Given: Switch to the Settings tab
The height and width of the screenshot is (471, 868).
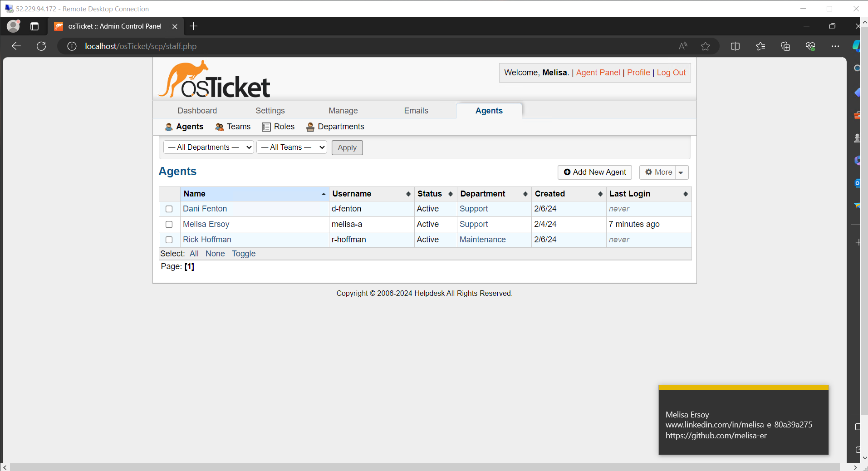Looking at the screenshot, I should 270,111.
